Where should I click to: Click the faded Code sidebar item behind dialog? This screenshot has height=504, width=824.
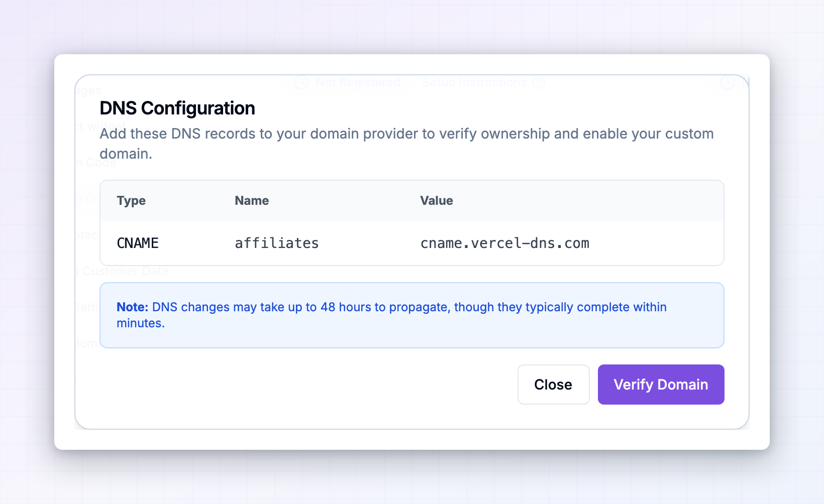(x=101, y=163)
